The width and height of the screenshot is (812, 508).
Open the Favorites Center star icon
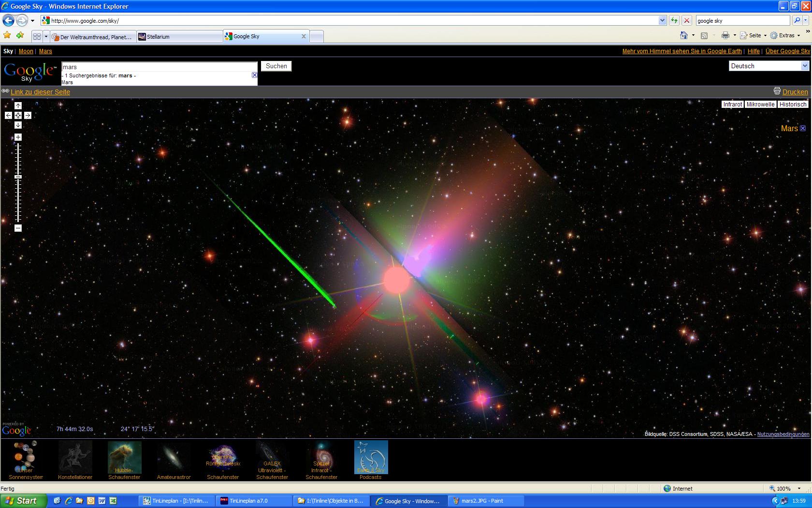point(7,35)
